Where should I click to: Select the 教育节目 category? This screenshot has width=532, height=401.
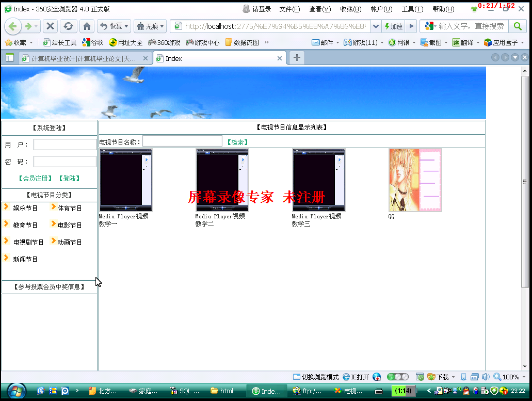pyautogui.click(x=25, y=225)
